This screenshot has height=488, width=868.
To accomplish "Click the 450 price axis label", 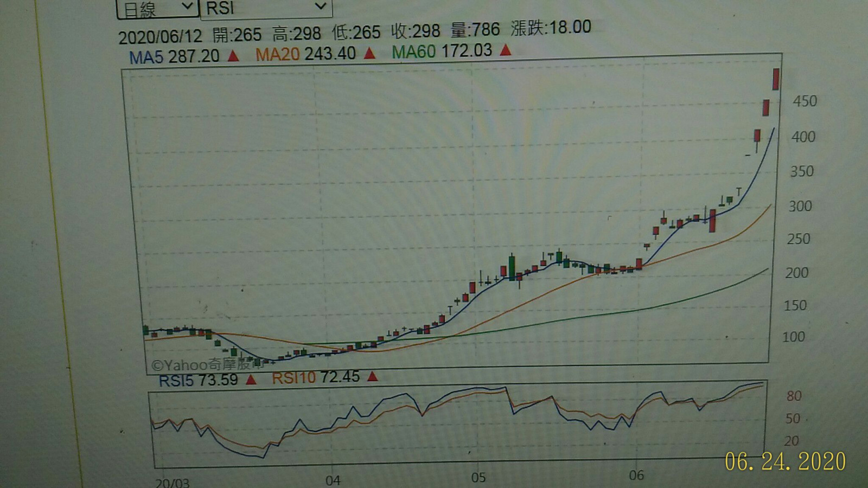I will pos(805,101).
